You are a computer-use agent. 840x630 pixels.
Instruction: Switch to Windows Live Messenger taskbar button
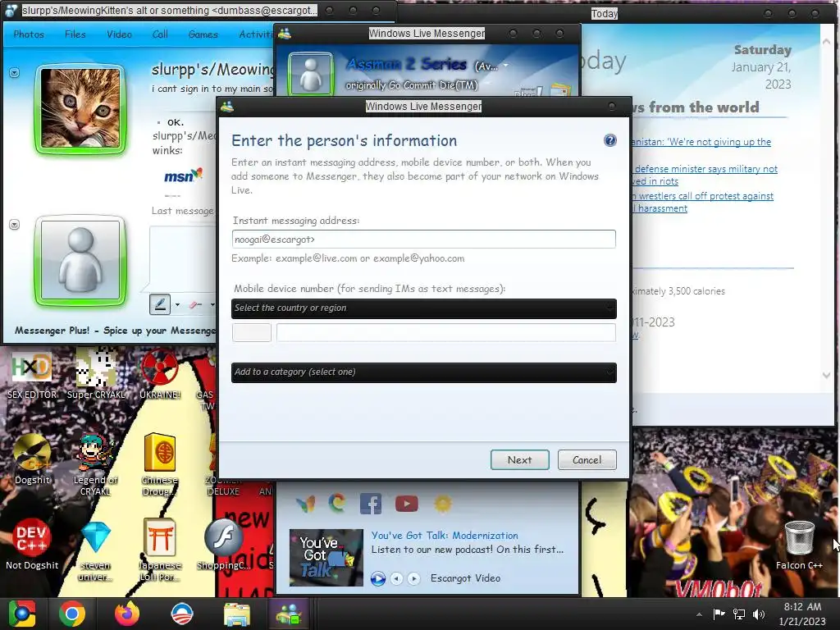(289, 614)
